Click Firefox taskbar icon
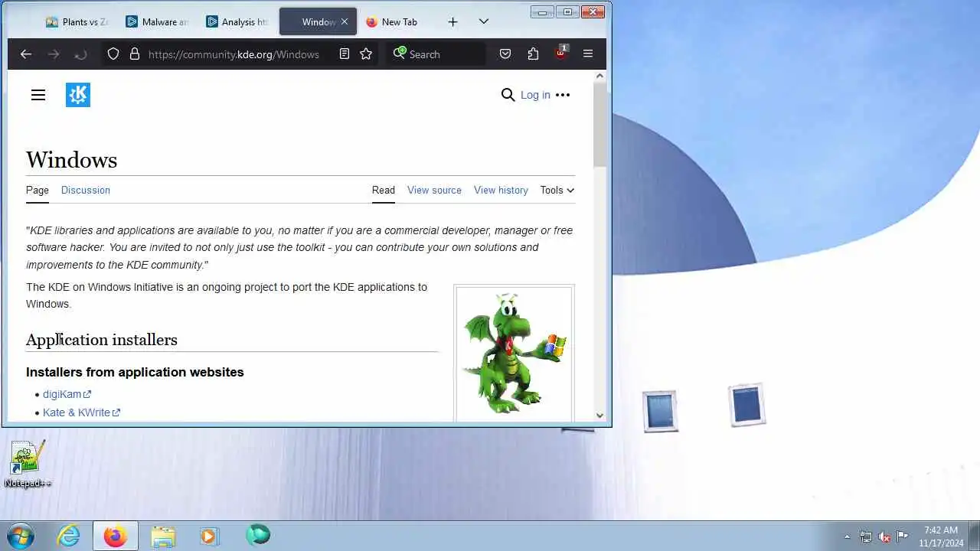This screenshot has width=980, height=551. 116,536
